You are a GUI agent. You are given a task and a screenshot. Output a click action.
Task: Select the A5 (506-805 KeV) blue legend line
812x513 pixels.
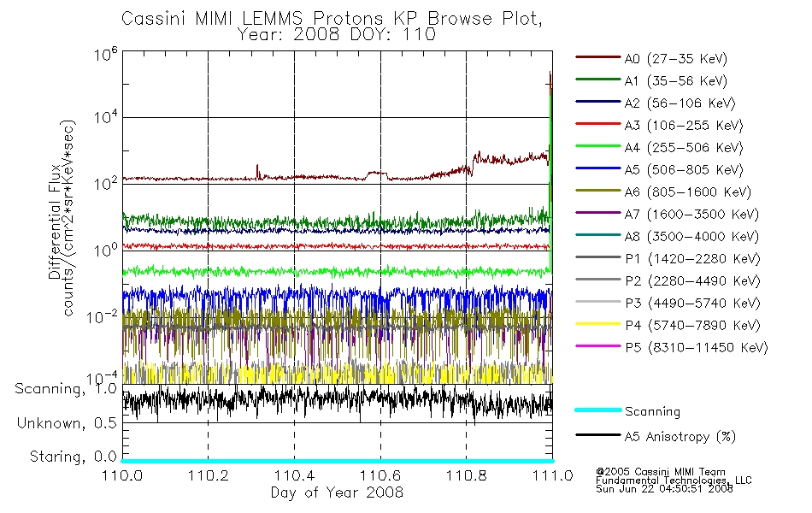(598, 168)
